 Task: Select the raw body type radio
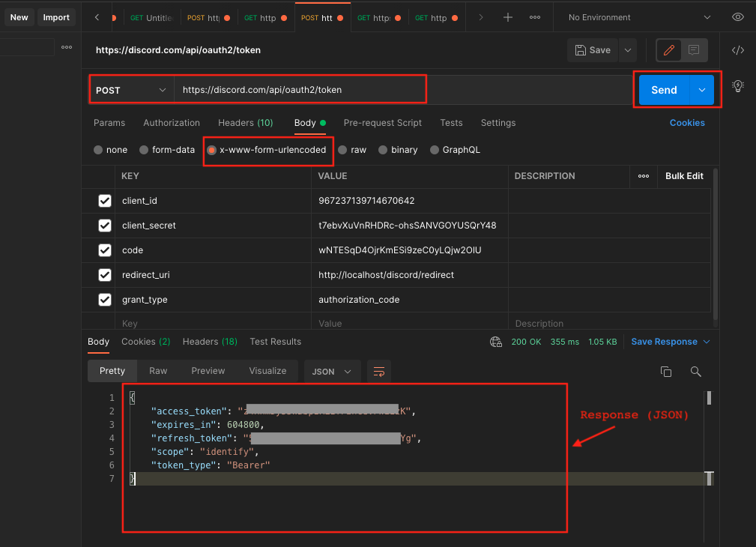[342, 150]
